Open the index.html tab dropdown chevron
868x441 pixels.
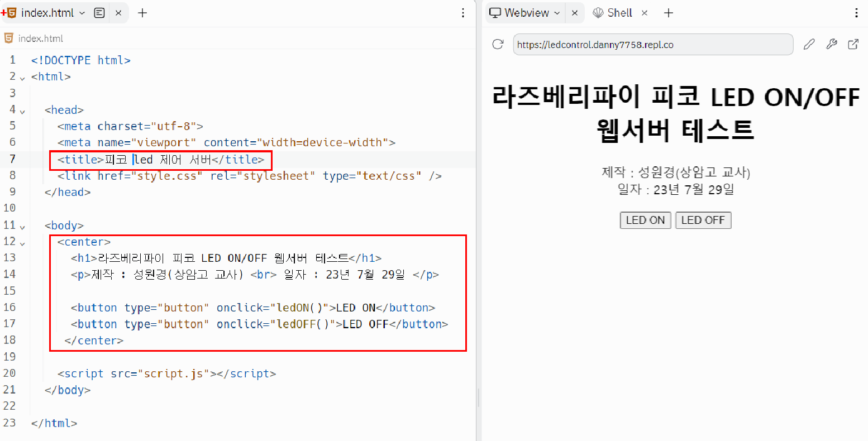pos(83,13)
